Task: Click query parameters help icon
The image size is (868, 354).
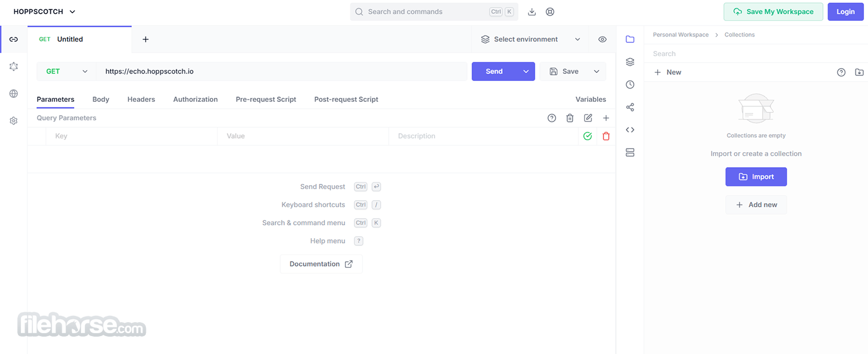Action: pyautogui.click(x=552, y=118)
